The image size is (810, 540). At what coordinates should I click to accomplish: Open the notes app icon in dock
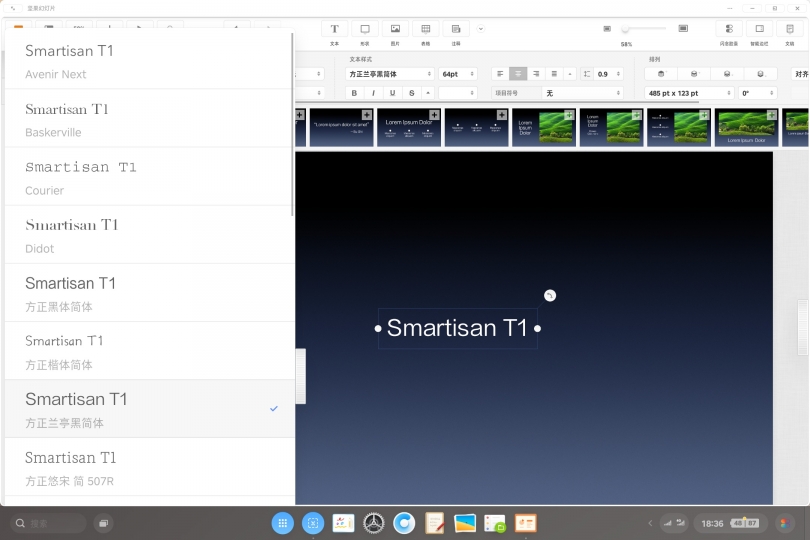pyautogui.click(x=434, y=523)
